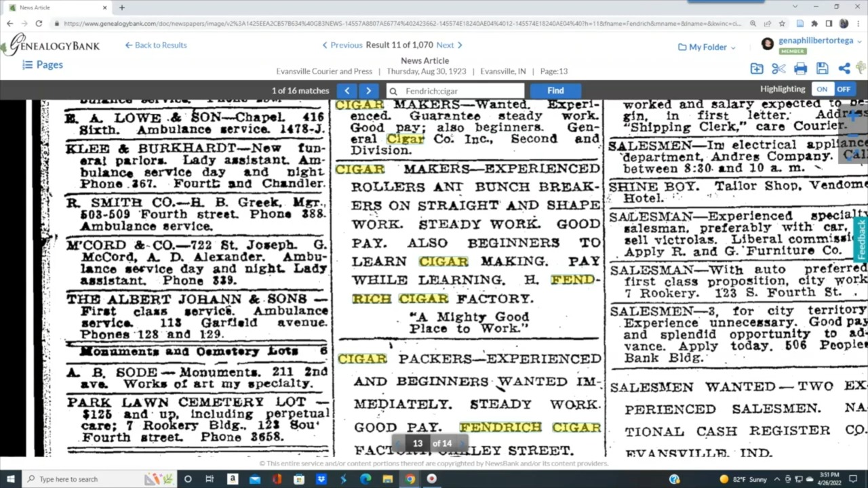Open Task View on taskbar
Screen dimensions: 868x488
[x=210, y=479]
